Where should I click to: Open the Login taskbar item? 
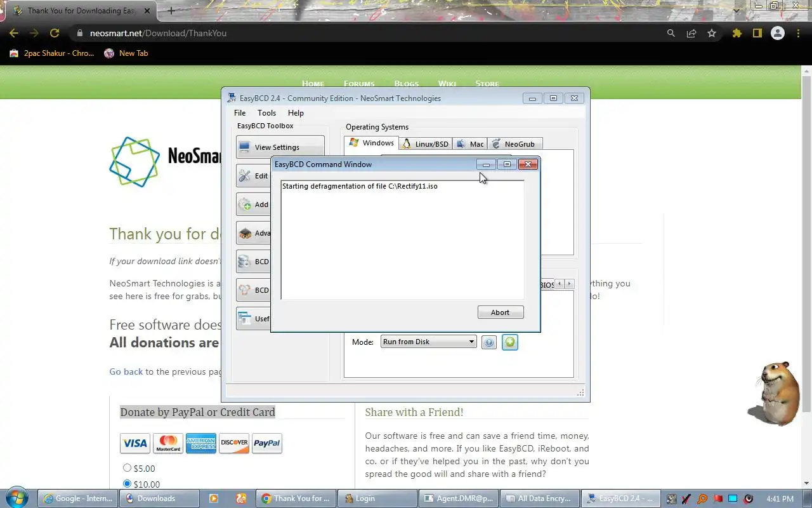point(377,498)
